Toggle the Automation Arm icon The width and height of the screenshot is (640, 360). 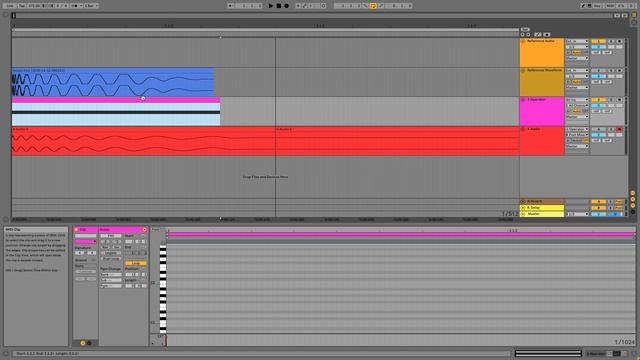tap(304, 6)
